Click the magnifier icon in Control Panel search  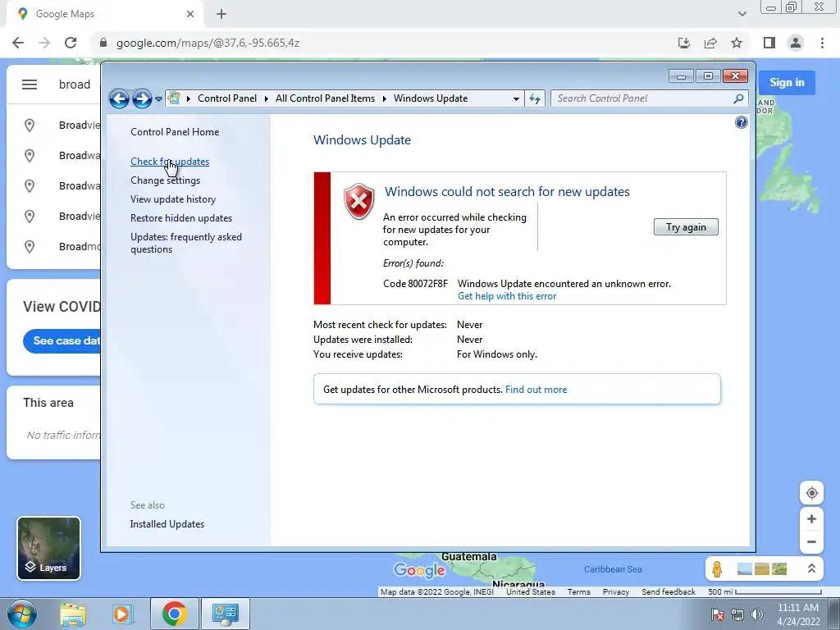point(738,98)
